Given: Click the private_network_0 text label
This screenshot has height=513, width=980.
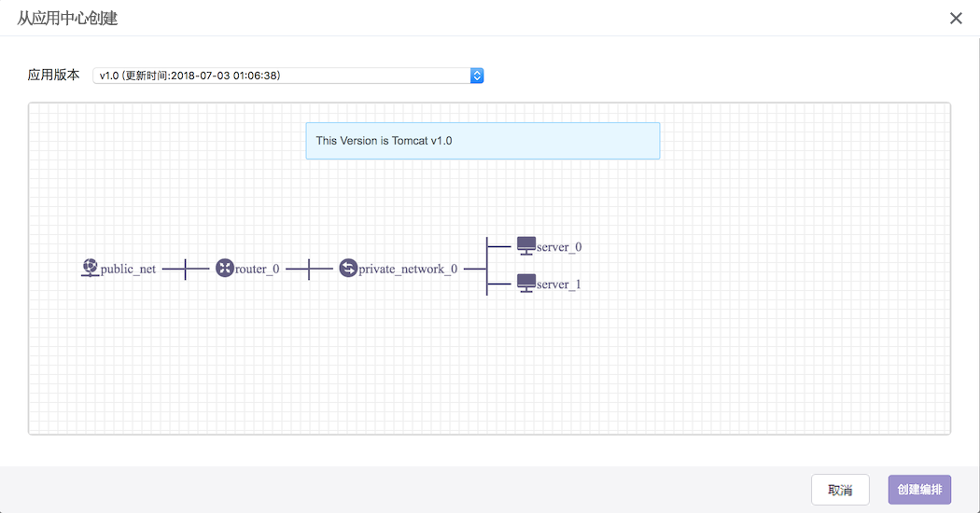Looking at the screenshot, I should pos(408,270).
